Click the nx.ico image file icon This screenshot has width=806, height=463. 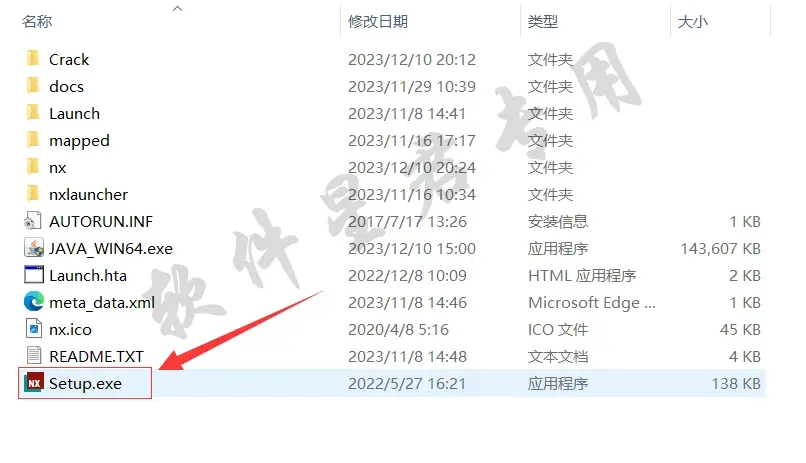[x=34, y=329]
